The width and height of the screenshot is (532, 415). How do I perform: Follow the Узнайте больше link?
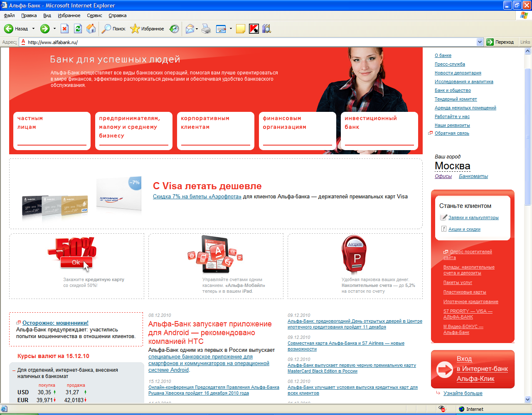[463, 393]
